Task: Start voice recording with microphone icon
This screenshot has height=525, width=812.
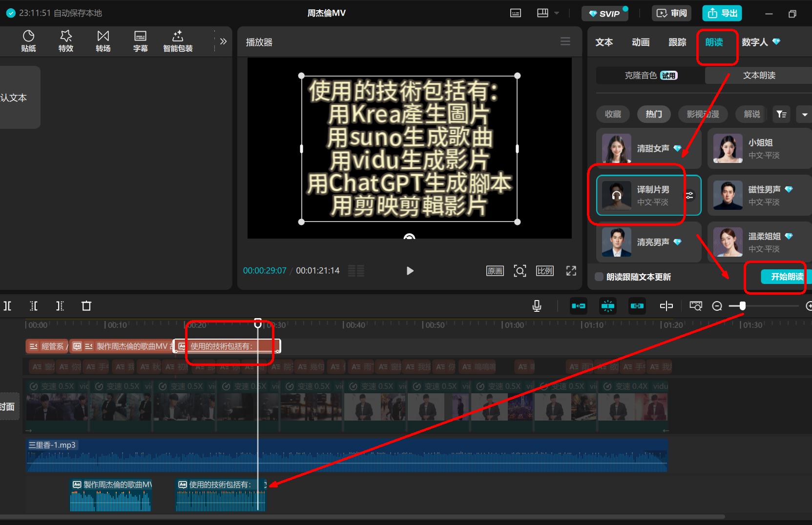Action: (x=537, y=306)
